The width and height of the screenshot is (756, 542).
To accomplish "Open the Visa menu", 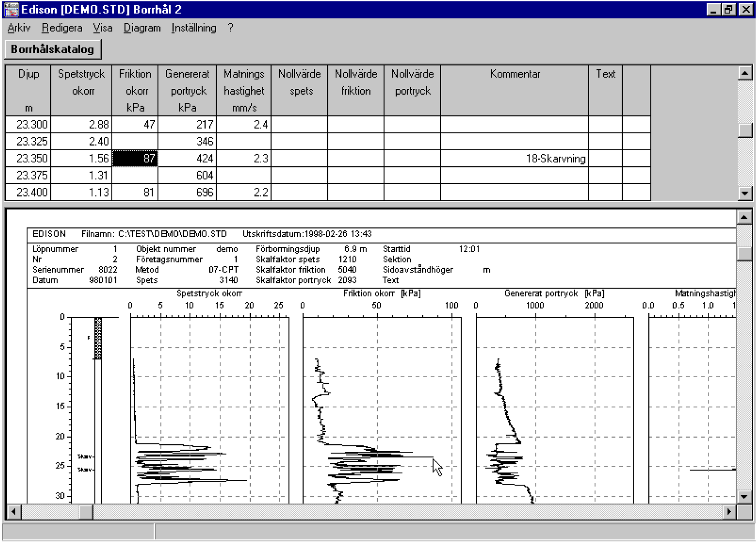I will click(103, 28).
